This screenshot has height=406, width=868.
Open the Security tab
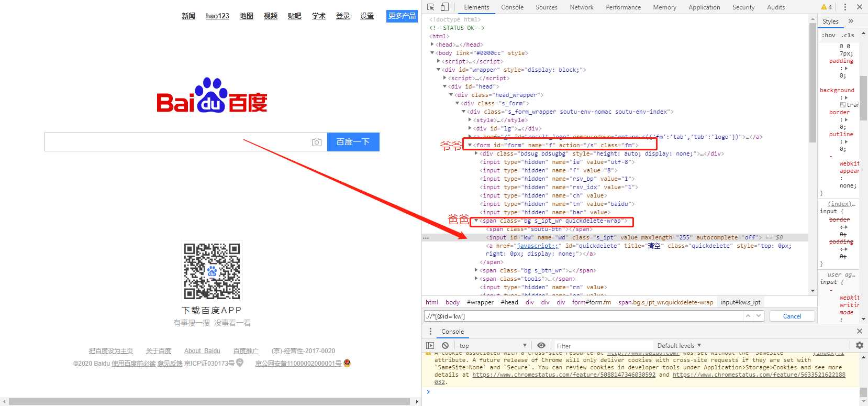743,7
